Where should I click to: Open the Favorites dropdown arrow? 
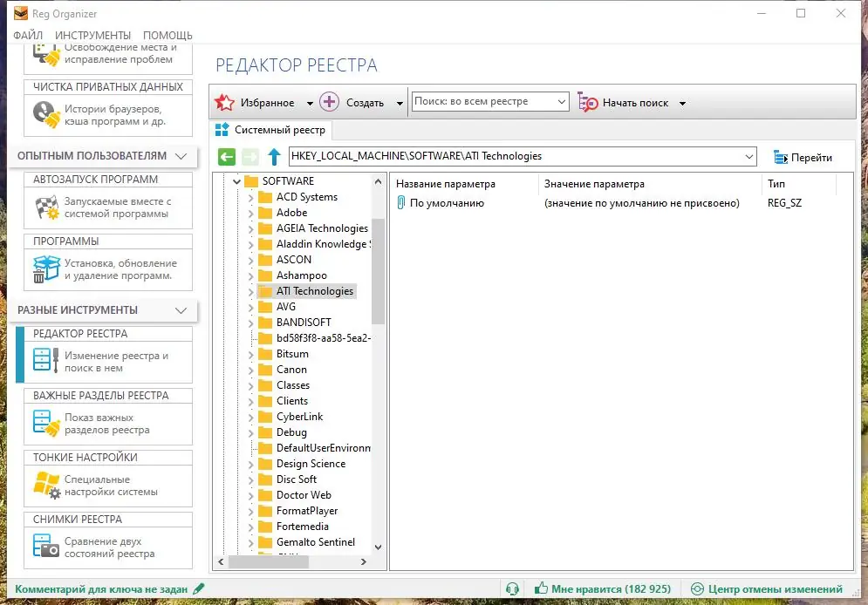point(310,104)
